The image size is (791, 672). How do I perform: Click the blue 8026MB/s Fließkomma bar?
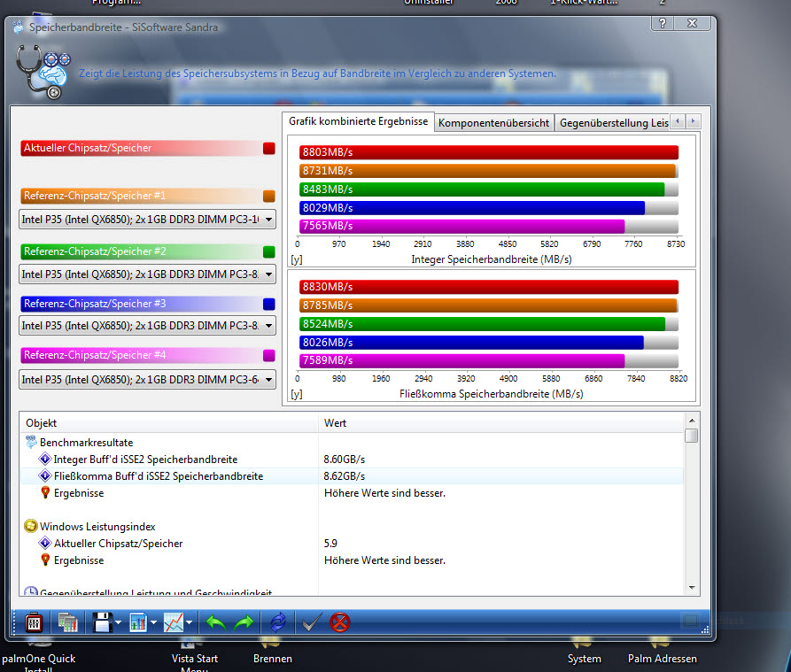point(471,343)
